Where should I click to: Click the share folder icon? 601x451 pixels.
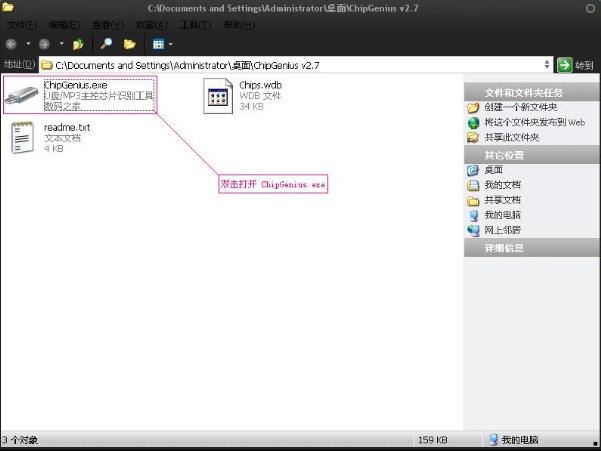(473, 138)
